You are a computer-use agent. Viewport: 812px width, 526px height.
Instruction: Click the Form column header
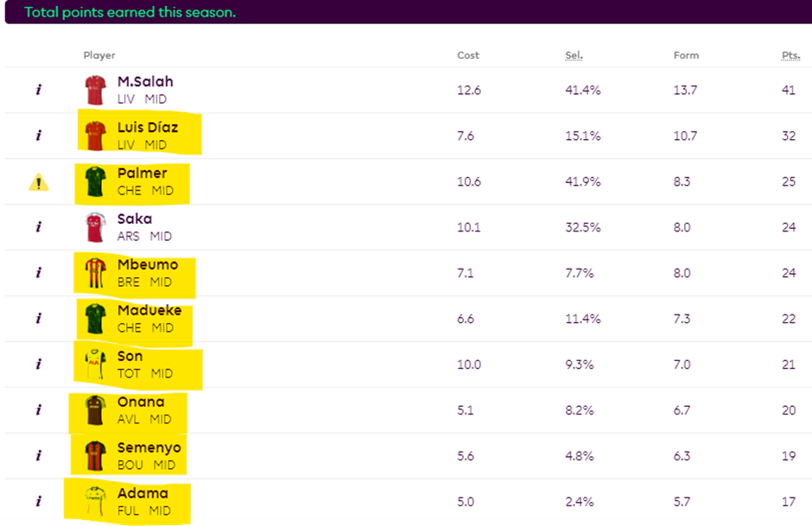(686, 55)
